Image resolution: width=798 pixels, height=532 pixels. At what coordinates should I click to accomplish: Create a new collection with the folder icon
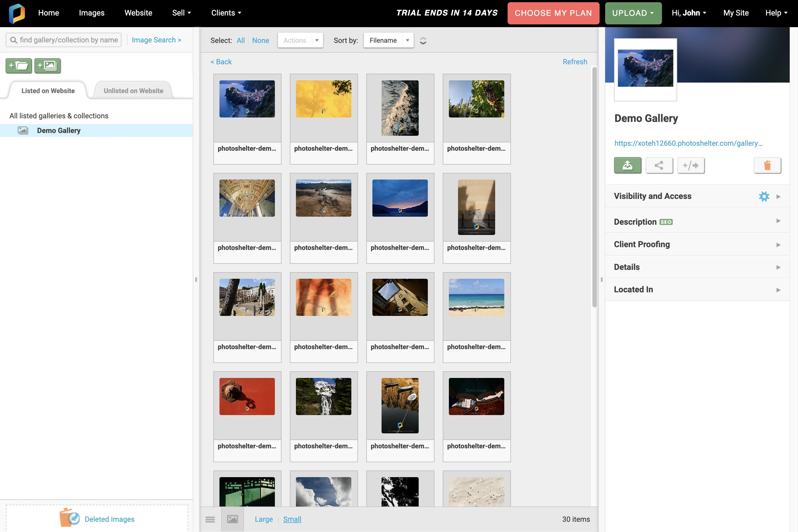[x=19, y=66]
